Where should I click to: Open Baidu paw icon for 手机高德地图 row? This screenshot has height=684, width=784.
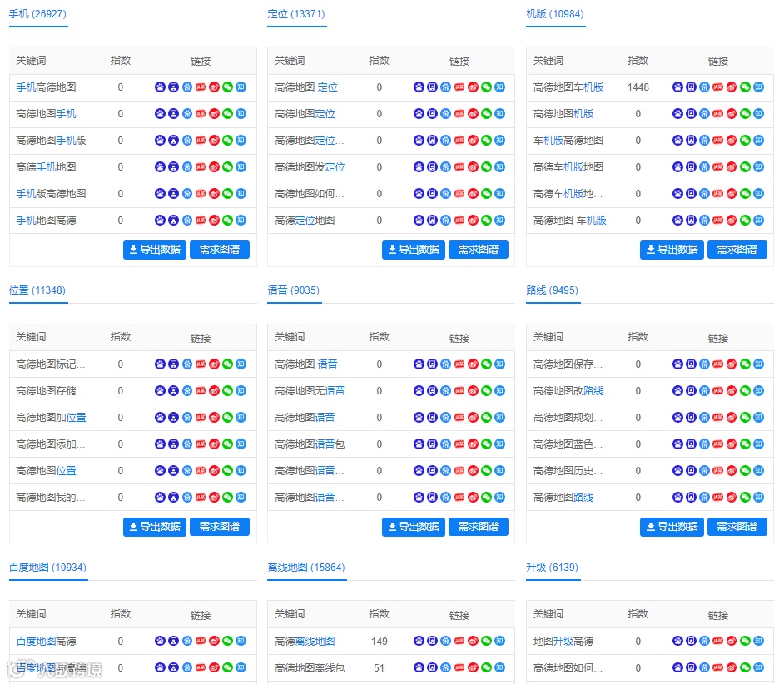click(160, 87)
